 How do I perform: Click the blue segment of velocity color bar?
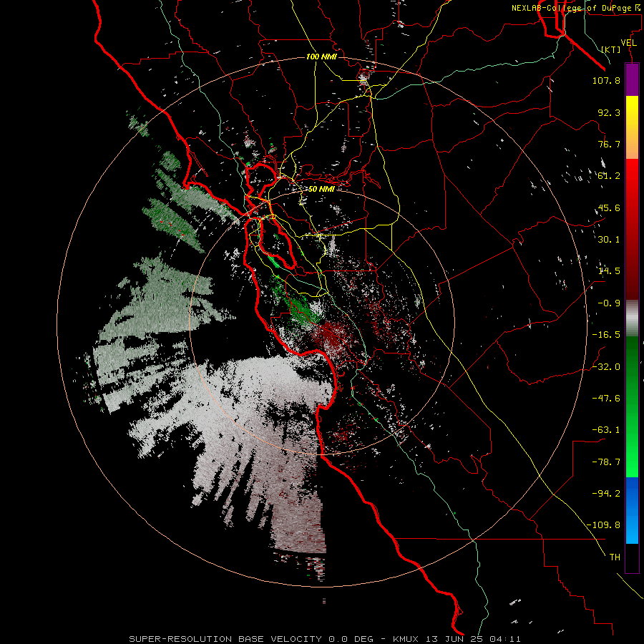click(632, 510)
